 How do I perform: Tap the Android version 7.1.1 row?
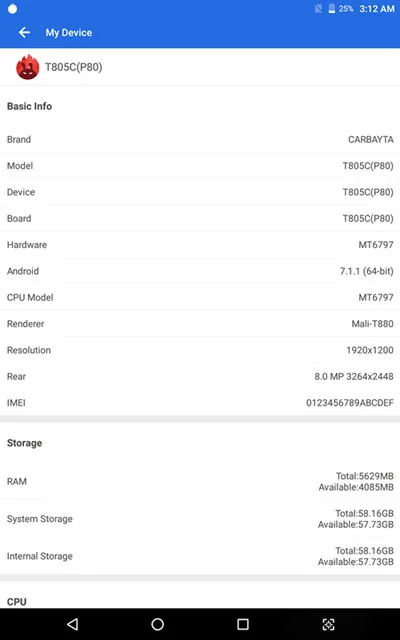(x=200, y=271)
